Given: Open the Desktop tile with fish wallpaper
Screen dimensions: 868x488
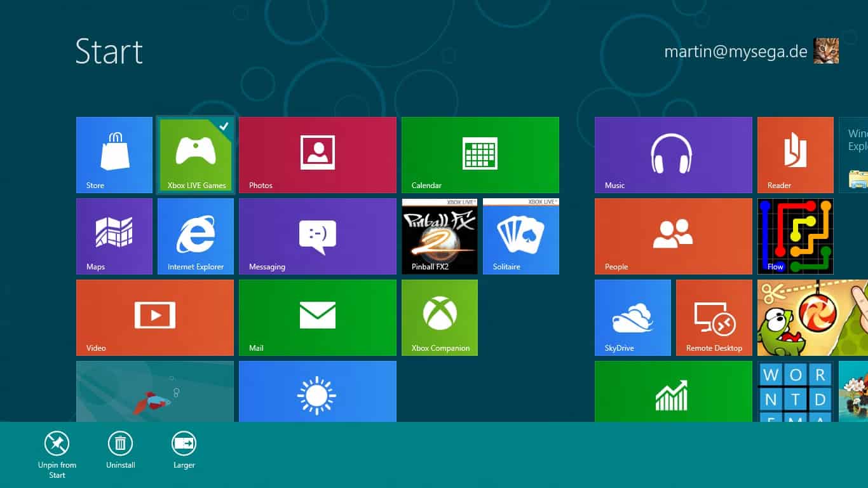Looking at the screenshot, I should (x=155, y=391).
